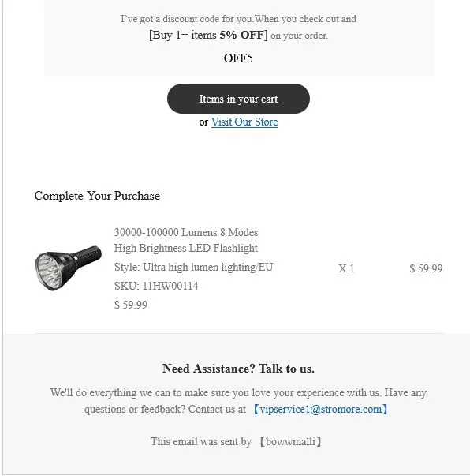470x476 pixels.
Task: Click the vipservice1@stromore.com email link
Action: [321, 409]
